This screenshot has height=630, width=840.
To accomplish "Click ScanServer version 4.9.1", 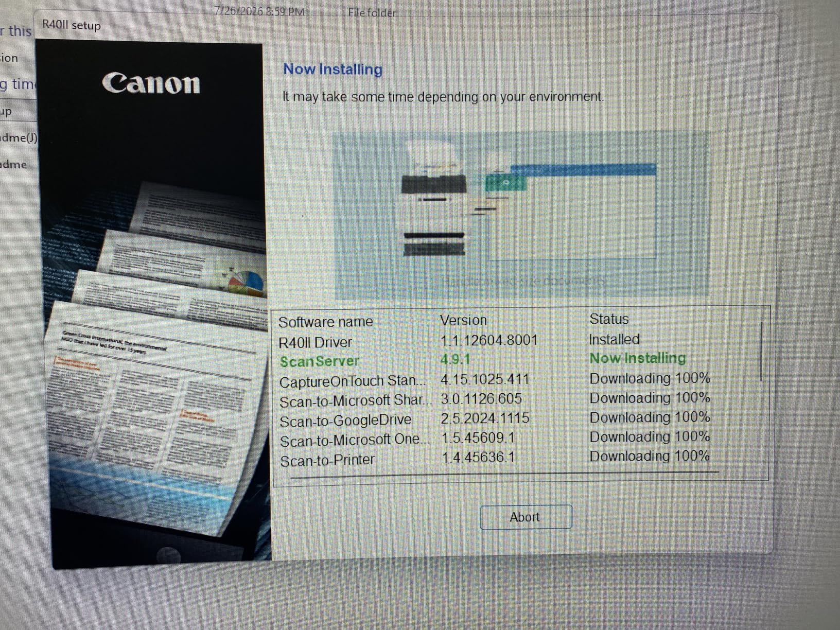I will [455, 359].
